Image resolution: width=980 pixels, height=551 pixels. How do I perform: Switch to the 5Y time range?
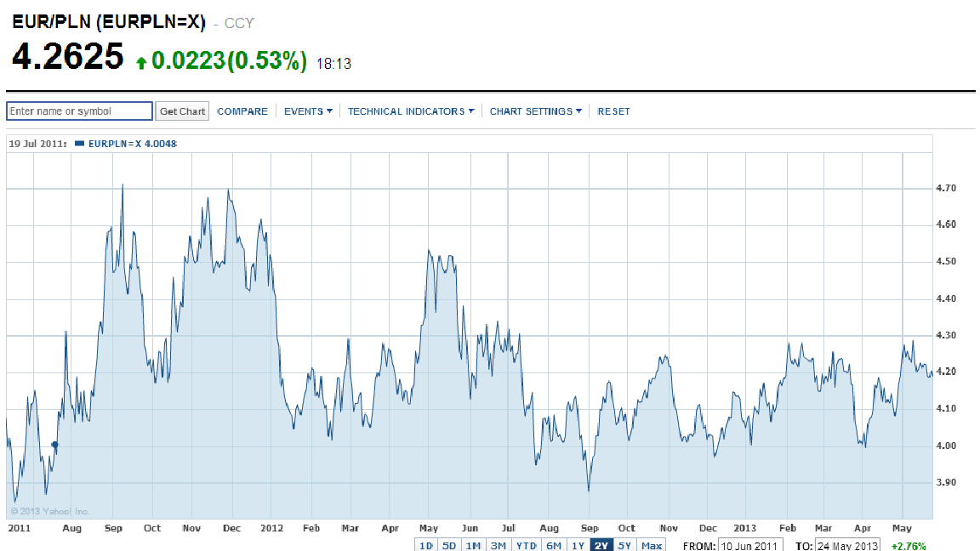(626, 545)
